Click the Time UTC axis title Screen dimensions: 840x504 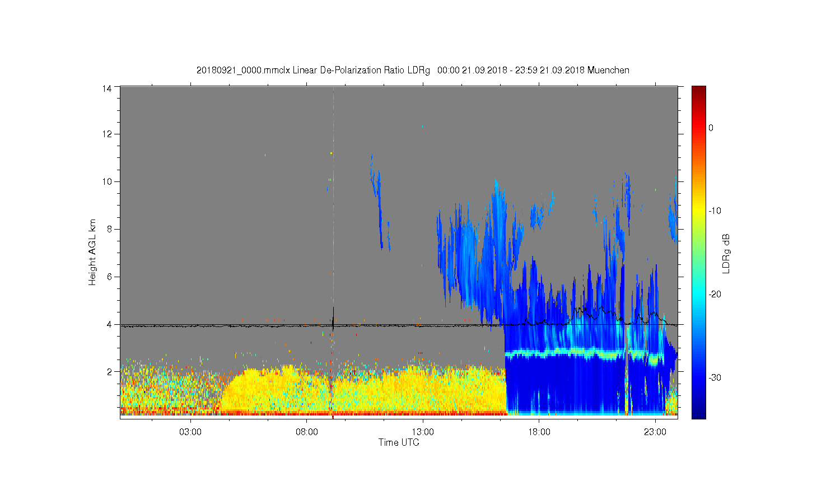tap(399, 442)
